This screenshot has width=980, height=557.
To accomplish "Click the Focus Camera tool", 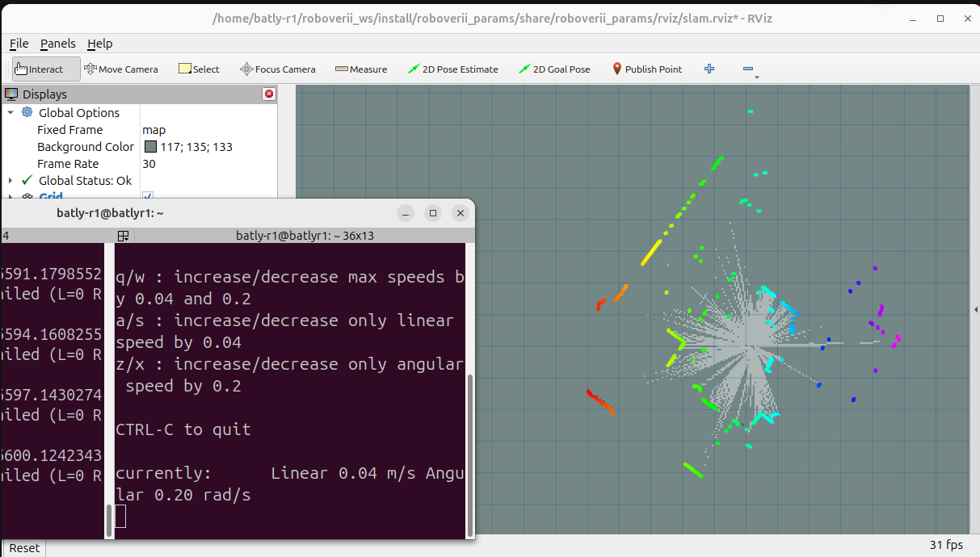I will coord(277,69).
